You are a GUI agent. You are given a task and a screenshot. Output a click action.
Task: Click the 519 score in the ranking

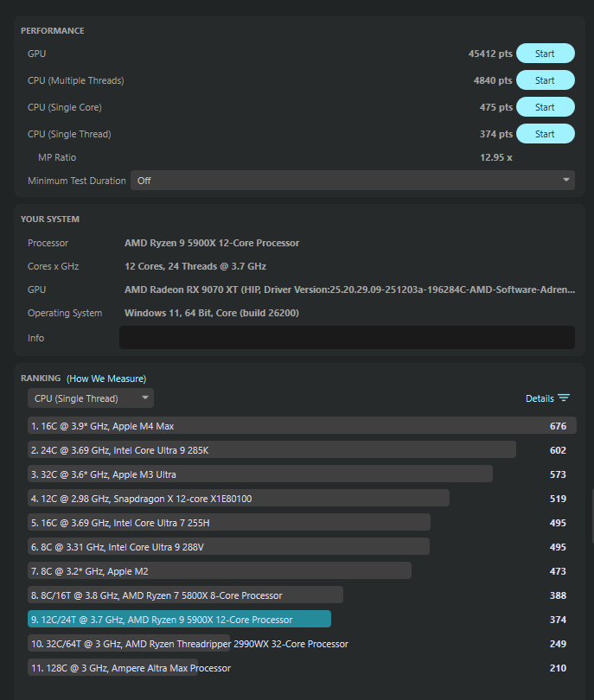558,499
